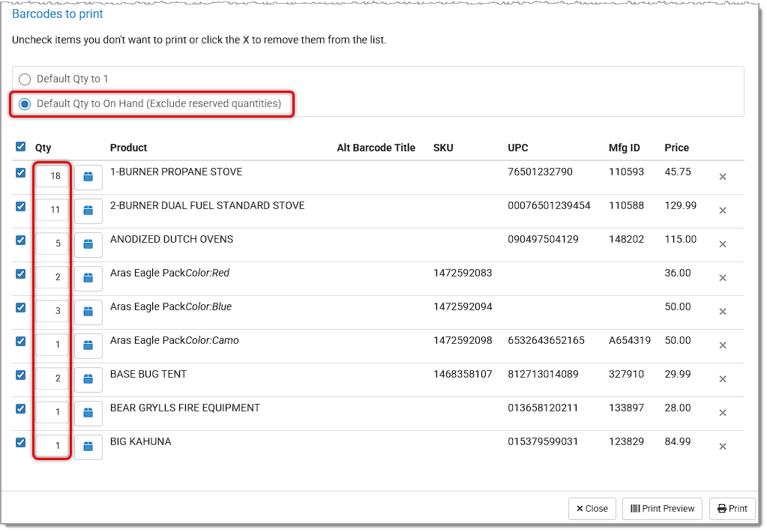This screenshot has height=532, width=767.
Task: Uncheck the Aras Eagle Pack Blue checkbox
Action: pyautogui.click(x=20, y=307)
